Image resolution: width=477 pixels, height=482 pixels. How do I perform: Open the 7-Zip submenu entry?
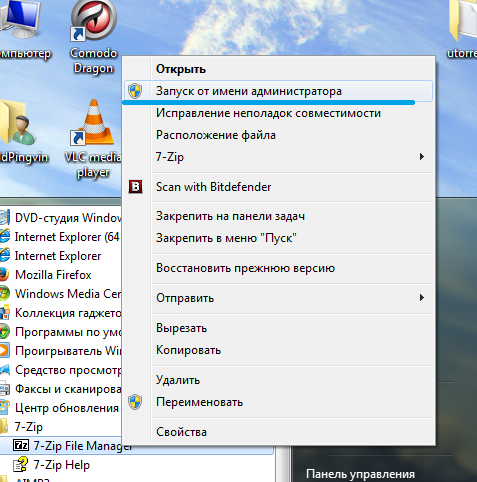point(278,157)
